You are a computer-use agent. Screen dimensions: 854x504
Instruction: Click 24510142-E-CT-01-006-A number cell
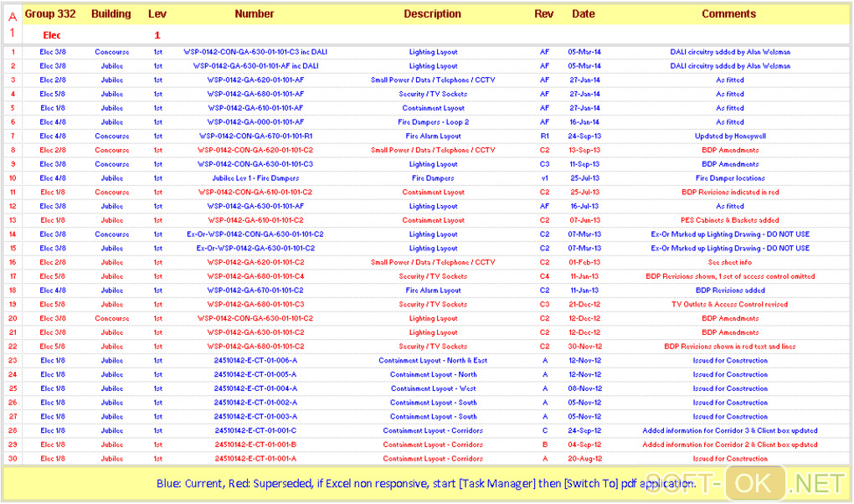tap(255, 361)
